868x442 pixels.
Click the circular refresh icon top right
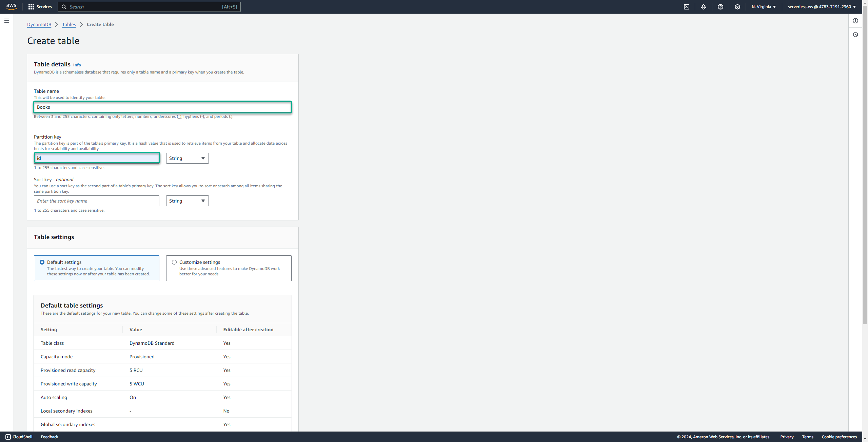(x=856, y=21)
